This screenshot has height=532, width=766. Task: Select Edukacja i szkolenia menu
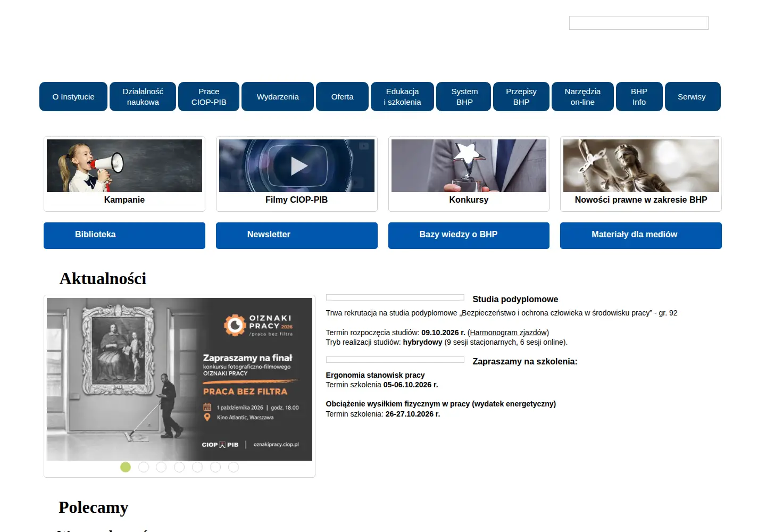pos(402,97)
